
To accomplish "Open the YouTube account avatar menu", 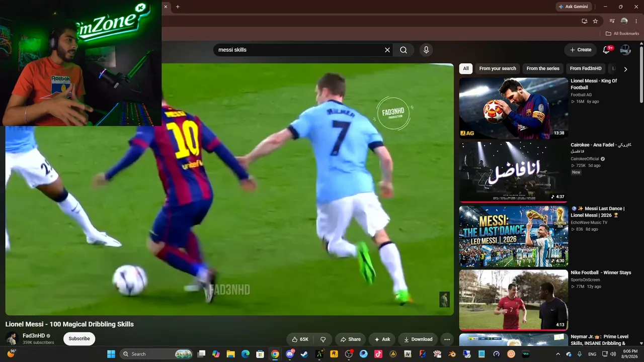I will [x=625, y=50].
